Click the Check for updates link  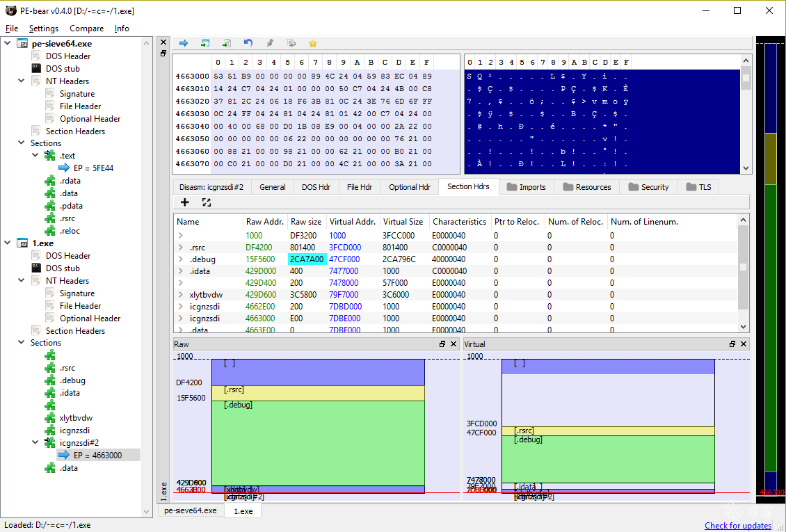coord(738,526)
